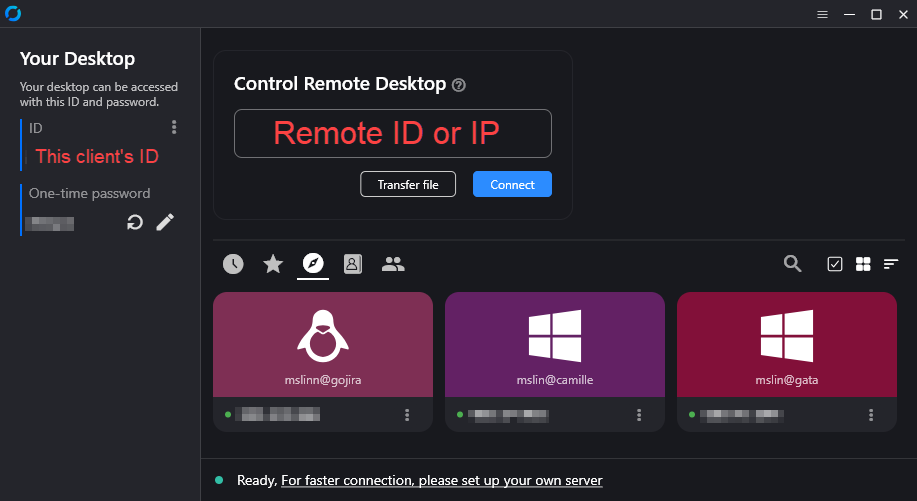The image size is (917, 501).
Task: Open more options for mslinn@gojira
Action: [x=407, y=415]
